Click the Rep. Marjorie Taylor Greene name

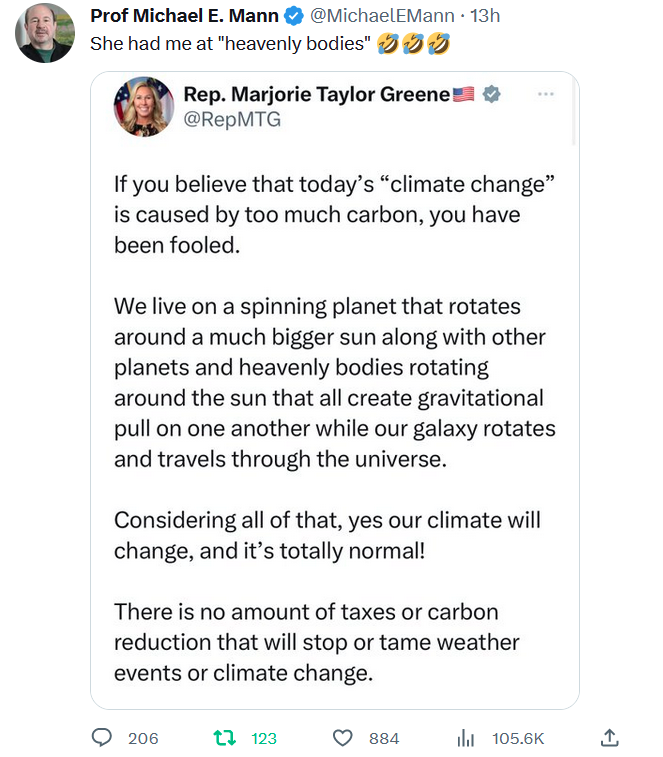click(316, 94)
